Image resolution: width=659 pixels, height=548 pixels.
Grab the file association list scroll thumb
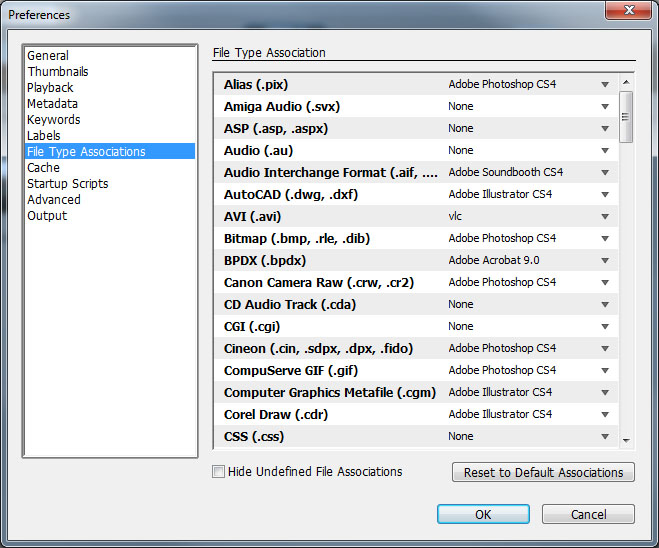click(626, 116)
